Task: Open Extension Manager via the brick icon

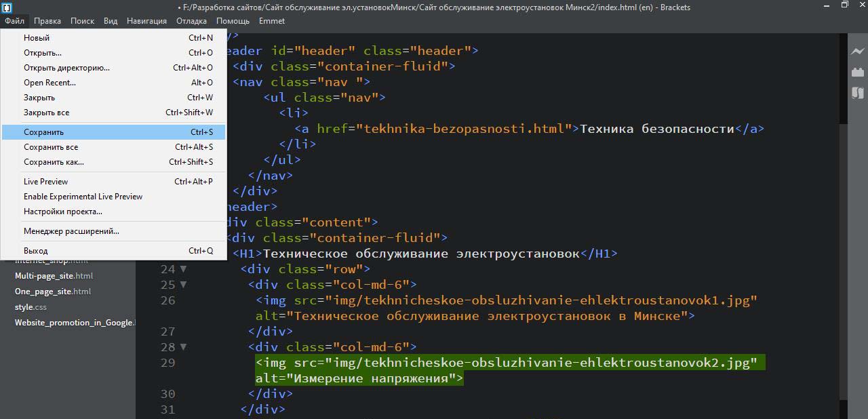Action: (857, 72)
